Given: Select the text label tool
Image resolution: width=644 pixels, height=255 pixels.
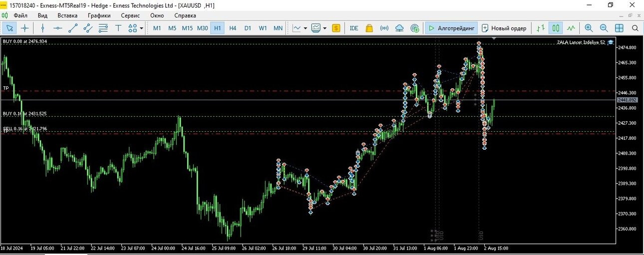Looking at the screenshot, I should click(118, 28).
